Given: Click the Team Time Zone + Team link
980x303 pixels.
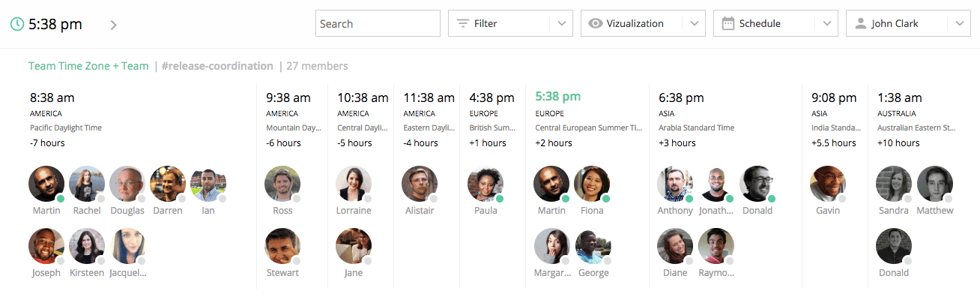Looking at the screenshot, I should 88,66.
